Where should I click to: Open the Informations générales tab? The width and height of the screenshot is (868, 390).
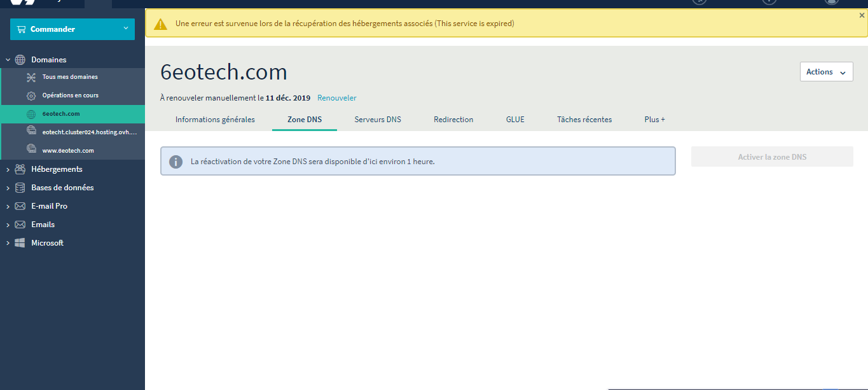coord(215,120)
